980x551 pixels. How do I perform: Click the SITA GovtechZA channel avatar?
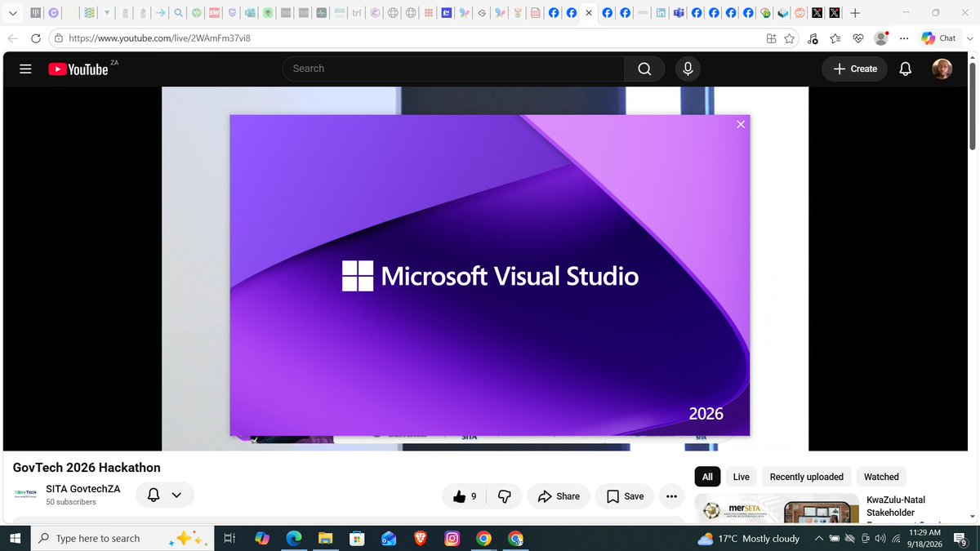25,495
